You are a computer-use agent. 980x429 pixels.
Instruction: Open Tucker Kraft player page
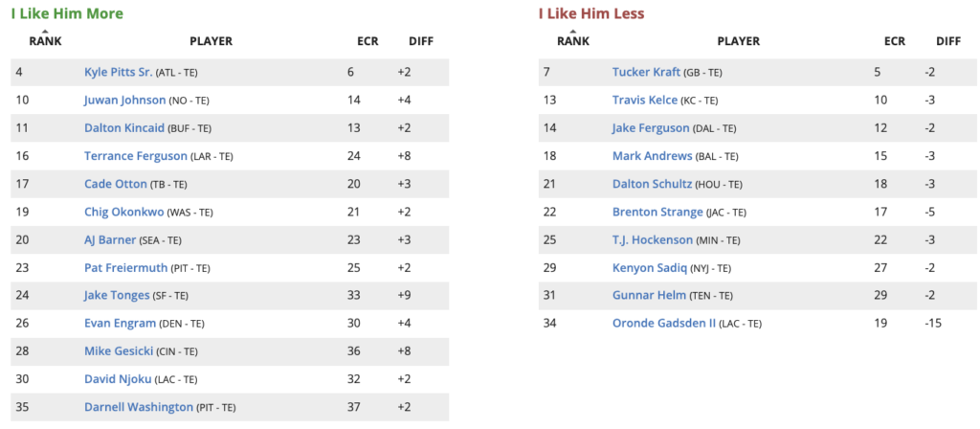pyautogui.click(x=646, y=73)
